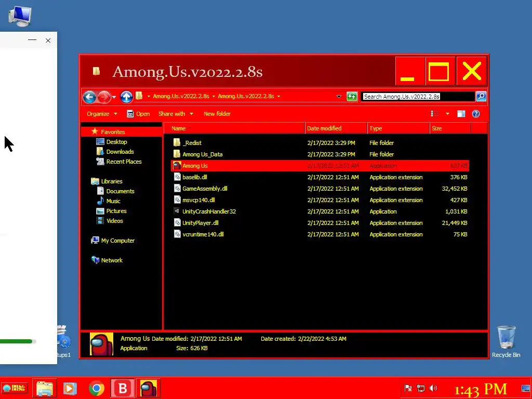Click the folder icon in address bar

pyautogui.click(x=139, y=96)
